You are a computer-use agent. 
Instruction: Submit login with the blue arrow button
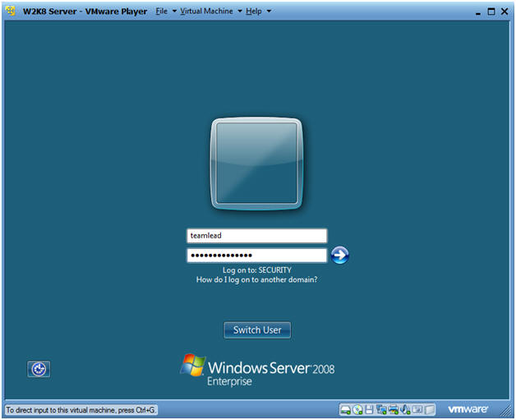click(x=339, y=255)
